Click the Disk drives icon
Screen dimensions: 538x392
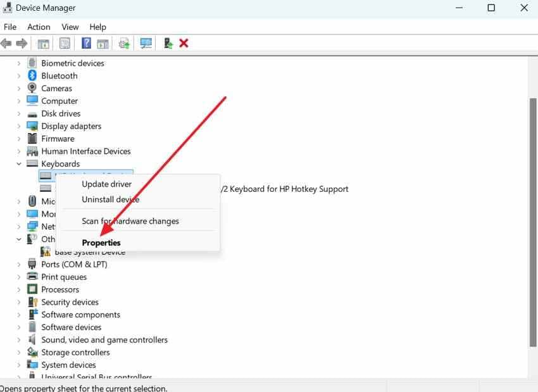(32, 114)
